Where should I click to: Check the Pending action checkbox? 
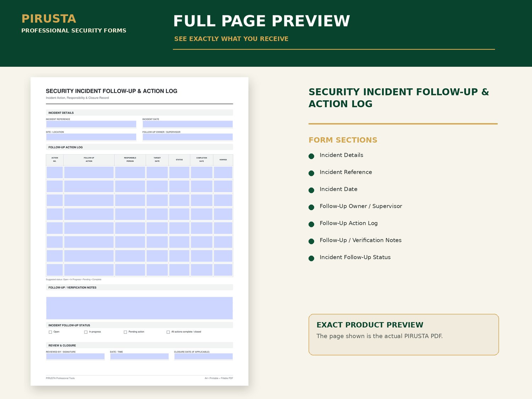pos(125,332)
